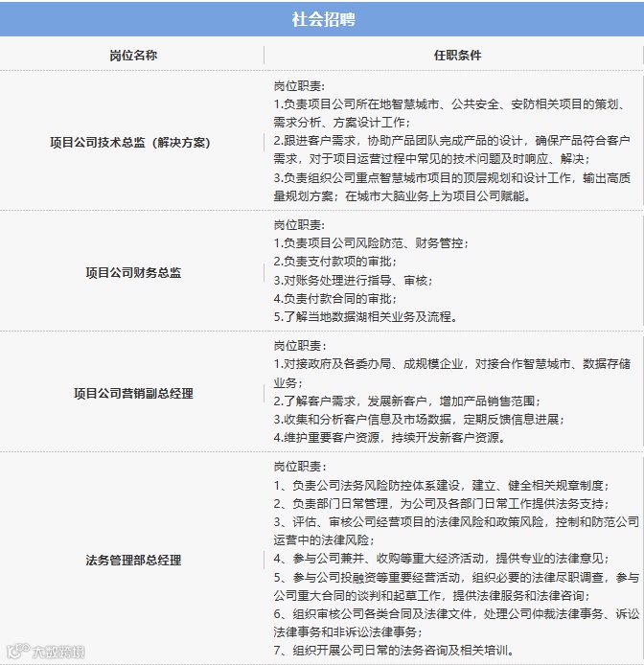
Task: Select the 任职条件 column header
Action: click(x=457, y=56)
